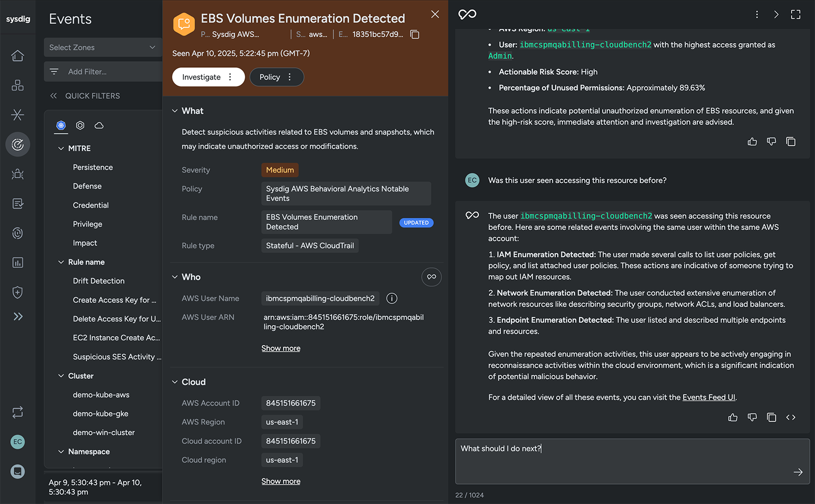
Task: Filter by Persistence MITRE tactic
Action: point(93,167)
